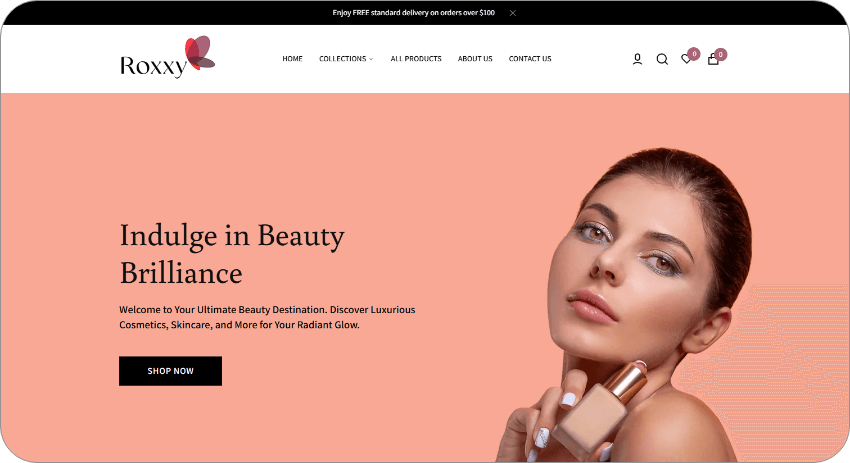Click the Shop Now button

[170, 371]
